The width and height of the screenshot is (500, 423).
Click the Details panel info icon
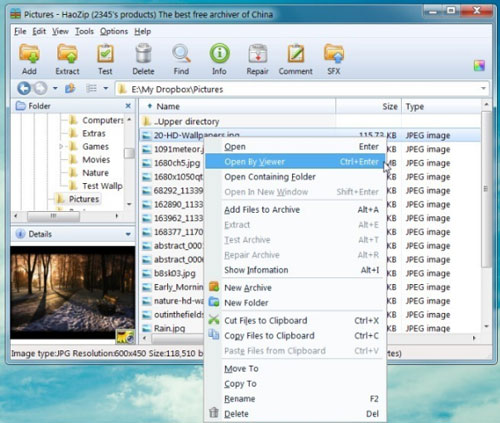pos(20,234)
